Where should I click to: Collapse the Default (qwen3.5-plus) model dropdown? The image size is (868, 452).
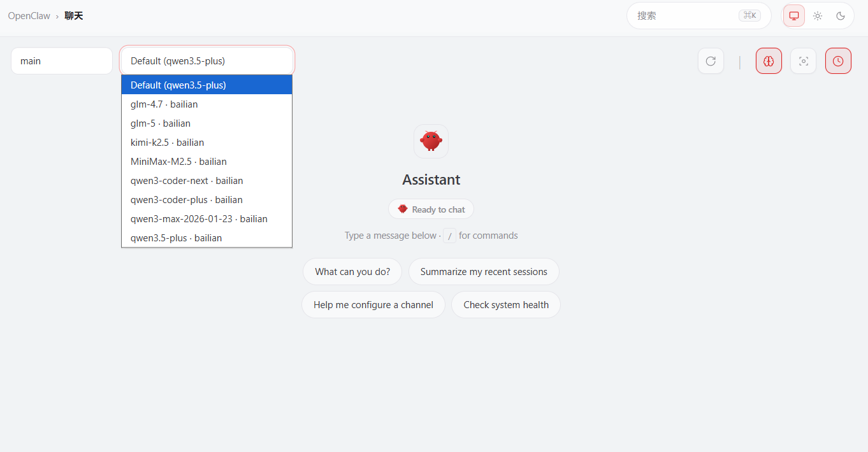[x=207, y=61]
